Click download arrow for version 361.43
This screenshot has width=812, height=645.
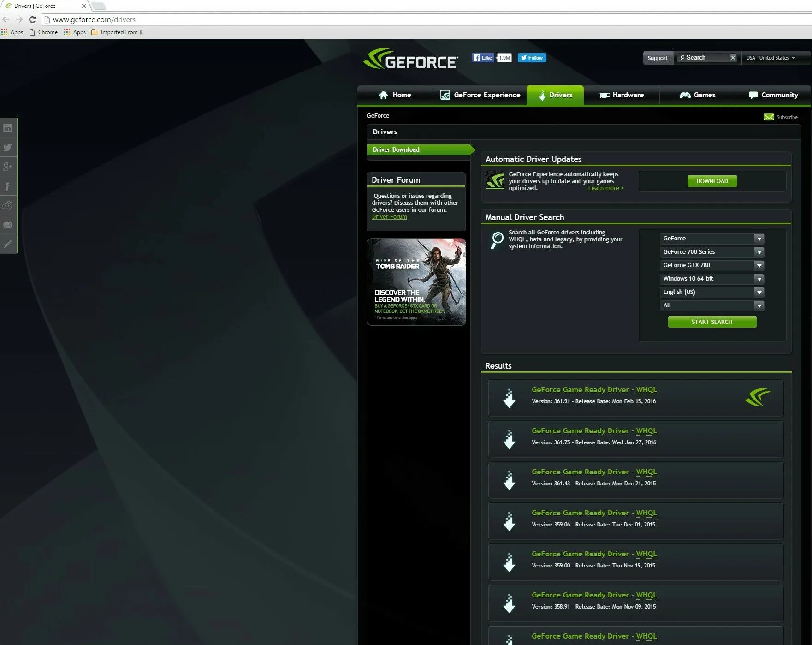pos(509,480)
